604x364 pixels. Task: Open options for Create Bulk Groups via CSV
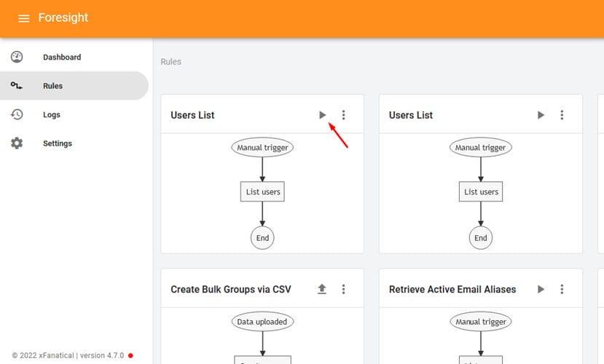click(344, 289)
